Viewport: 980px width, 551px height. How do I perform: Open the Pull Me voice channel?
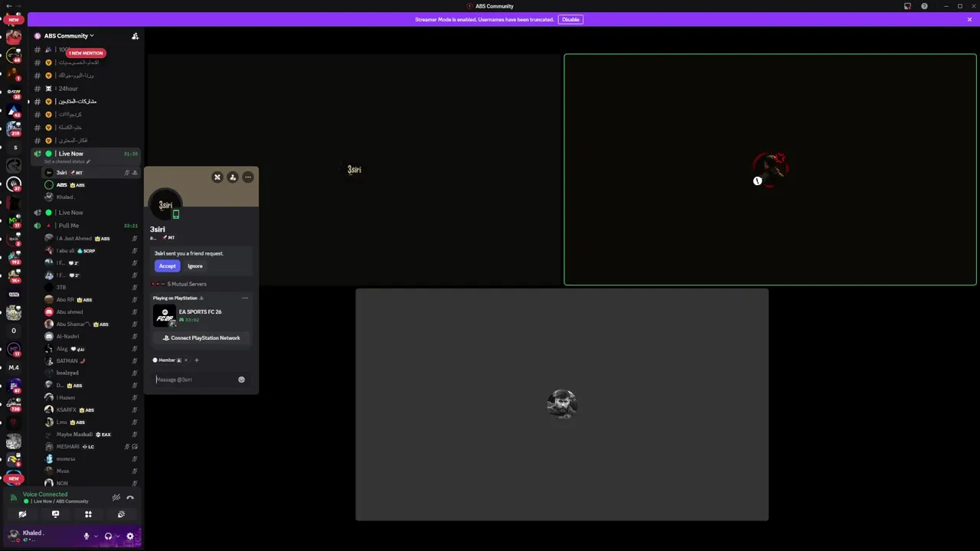click(x=84, y=226)
